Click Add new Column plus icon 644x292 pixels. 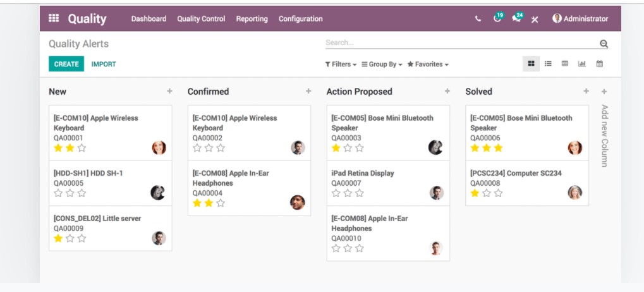point(604,92)
